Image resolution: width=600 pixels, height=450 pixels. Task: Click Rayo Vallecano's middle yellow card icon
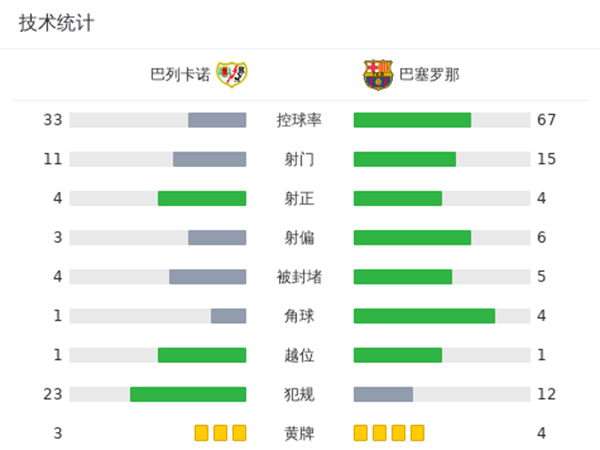coord(220,433)
